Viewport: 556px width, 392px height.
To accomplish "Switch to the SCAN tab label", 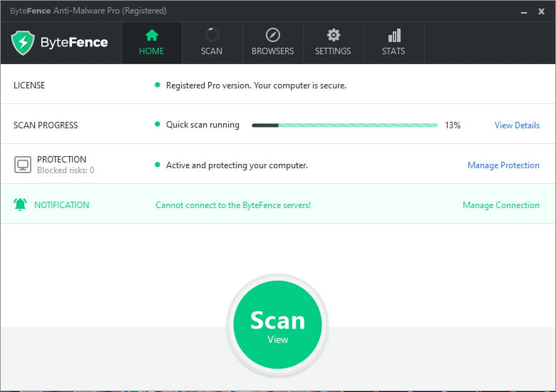I will coord(212,51).
